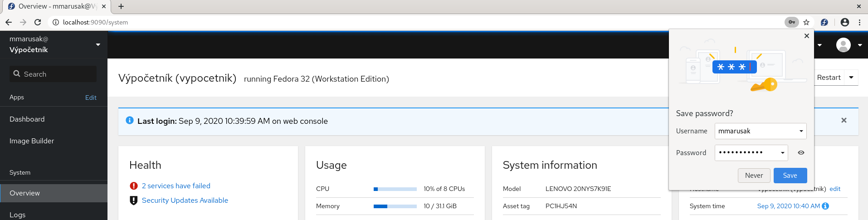Go back with the browser back arrow
868x220 pixels.
9,22
